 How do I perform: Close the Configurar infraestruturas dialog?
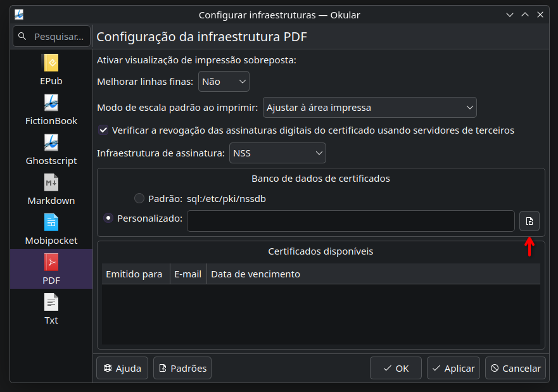click(540, 15)
